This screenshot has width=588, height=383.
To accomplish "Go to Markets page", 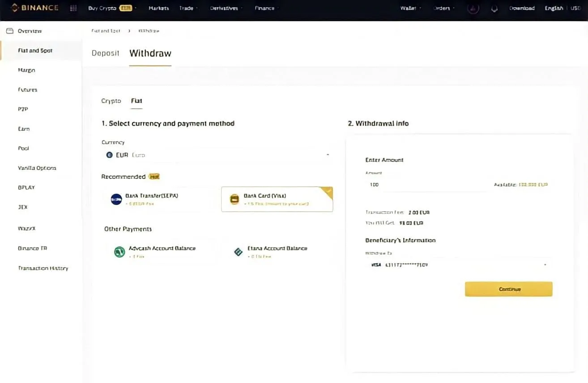I will tap(158, 8).
